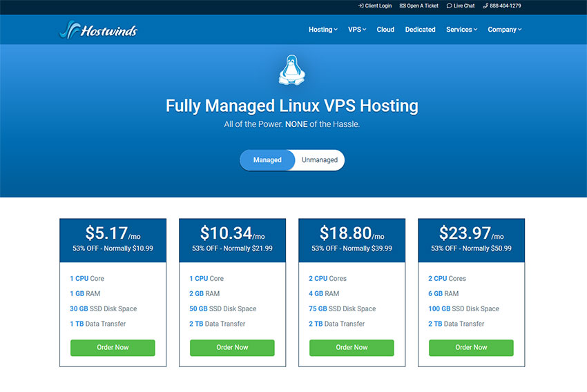The width and height of the screenshot is (587, 392).
Task: Open the Company dropdown menu
Action: pyautogui.click(x=505, y=30)
